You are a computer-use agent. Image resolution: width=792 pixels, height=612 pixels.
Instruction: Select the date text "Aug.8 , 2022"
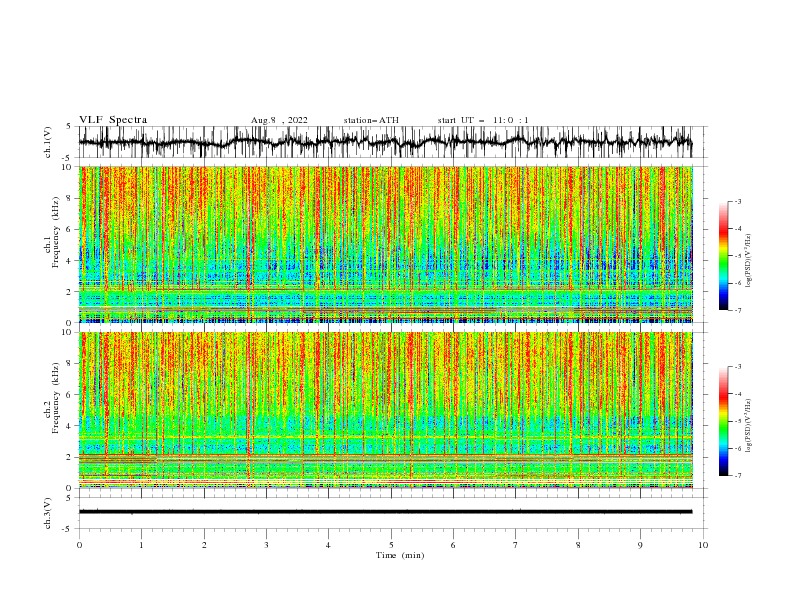pyautogui.click(x=279, y=120)
